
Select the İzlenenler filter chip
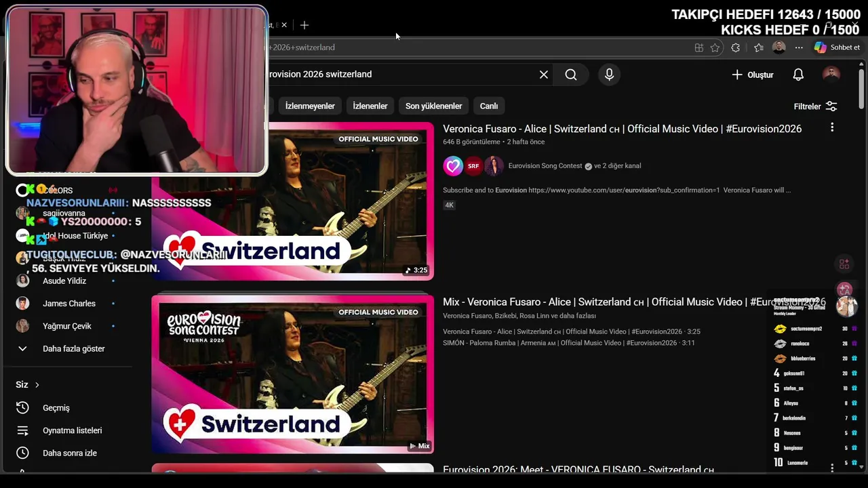[370, 106]
